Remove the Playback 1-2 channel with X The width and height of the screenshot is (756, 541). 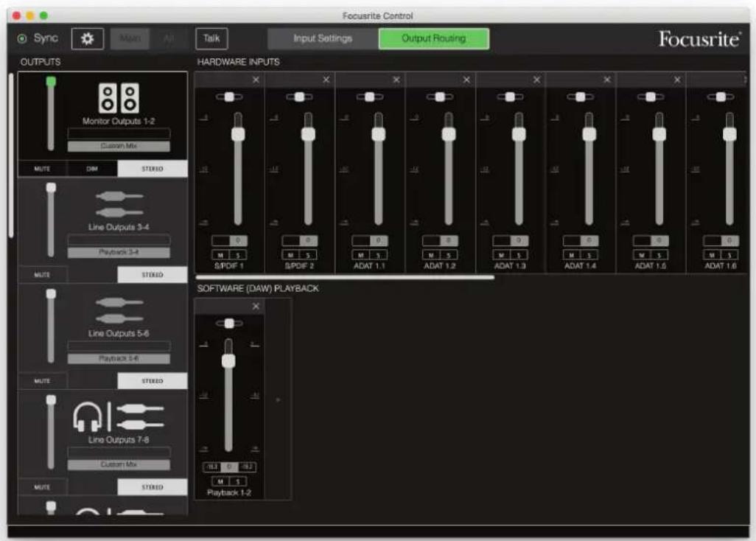(x=256, y=306)
